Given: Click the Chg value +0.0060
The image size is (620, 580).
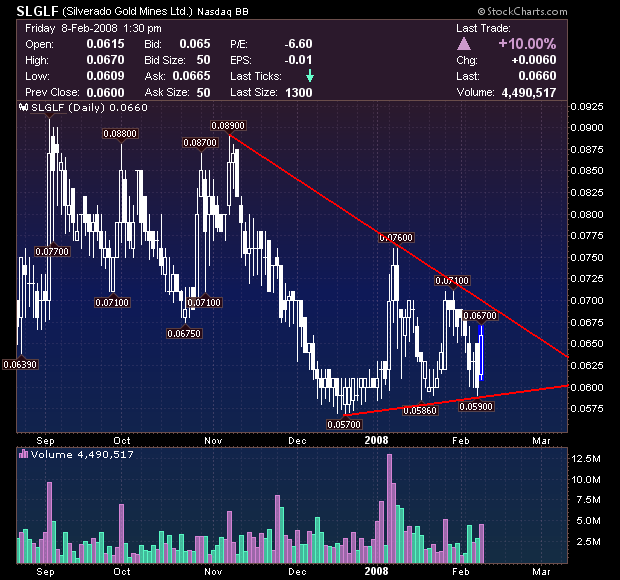Looking at the screenshot, I should pos(534,60).
